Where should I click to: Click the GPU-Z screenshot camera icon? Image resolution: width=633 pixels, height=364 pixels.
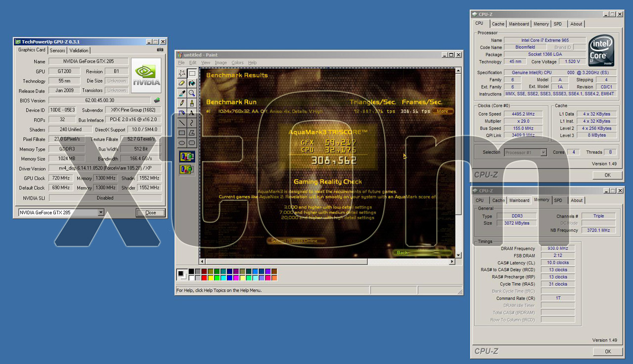point(160,49)
